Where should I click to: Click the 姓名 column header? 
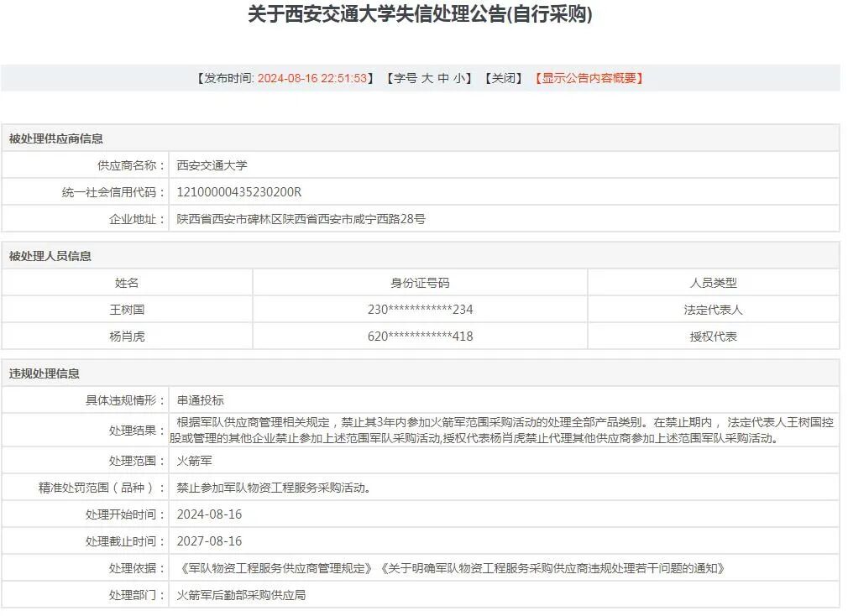coord(127,283)
